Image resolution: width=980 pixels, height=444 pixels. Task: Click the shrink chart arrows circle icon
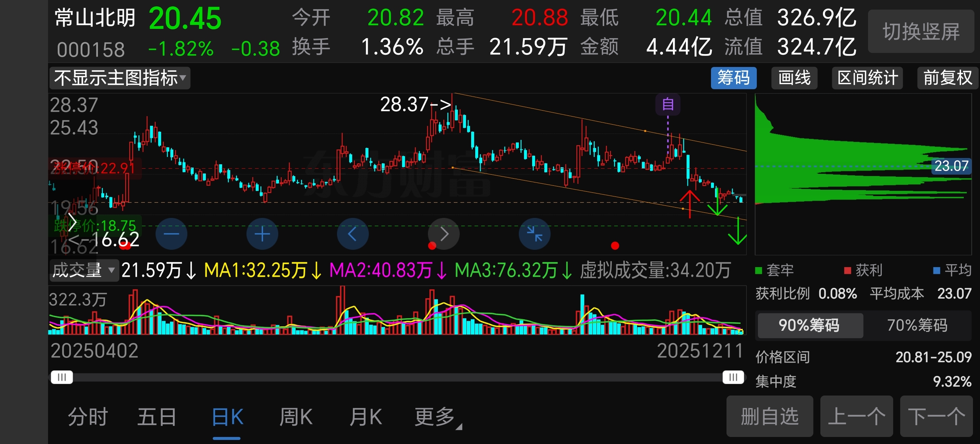tap(534, 234)
